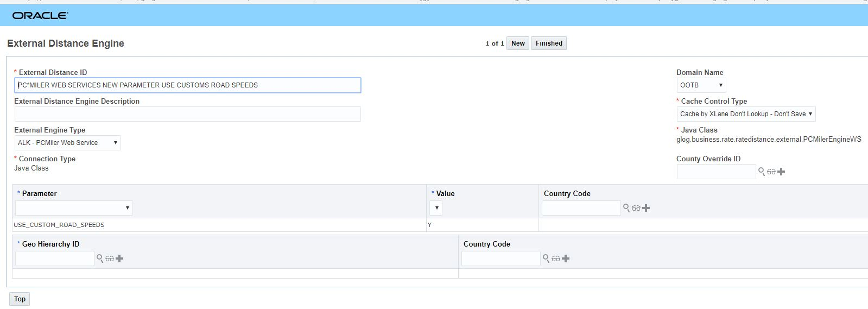868x309 pixels.
Task: Click the search magnifier beside the Geo Hierarchy section's Country Code
Action: pos(546,258)
